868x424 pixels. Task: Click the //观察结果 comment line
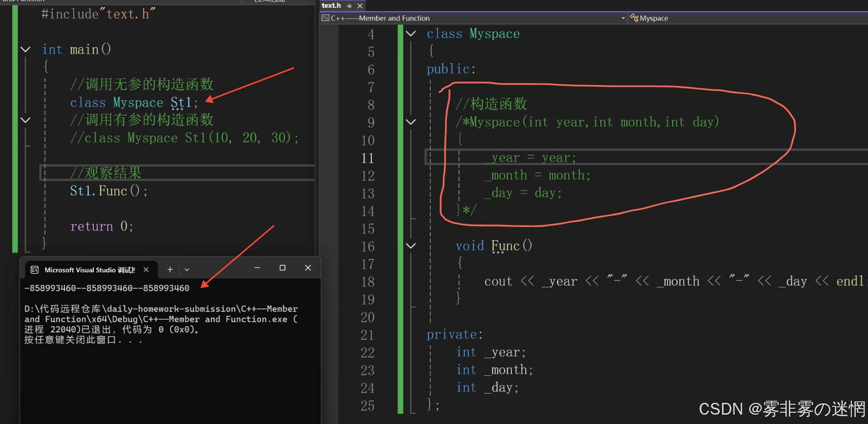tap(106, 172)
